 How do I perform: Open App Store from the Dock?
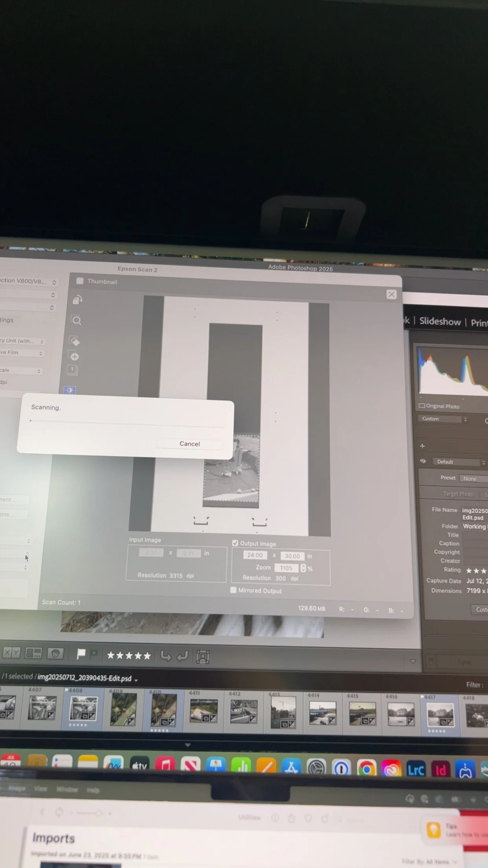[291, 767]
